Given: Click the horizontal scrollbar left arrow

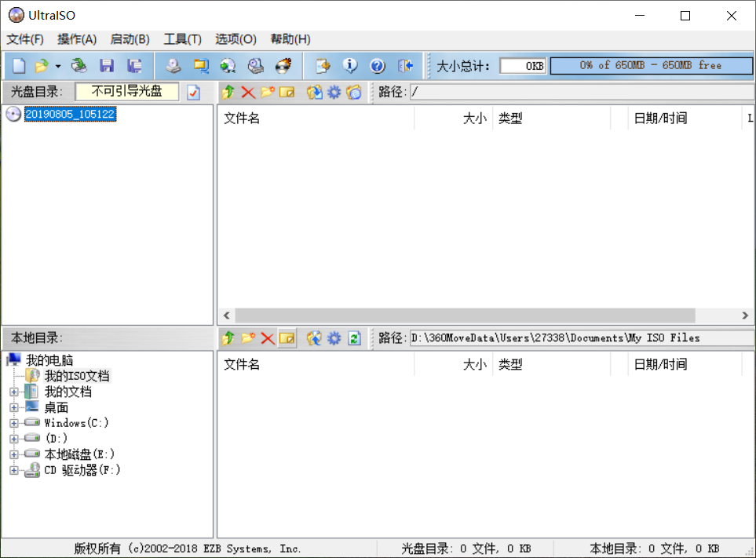Looking at the screenshot, I should tap(227, 315).
